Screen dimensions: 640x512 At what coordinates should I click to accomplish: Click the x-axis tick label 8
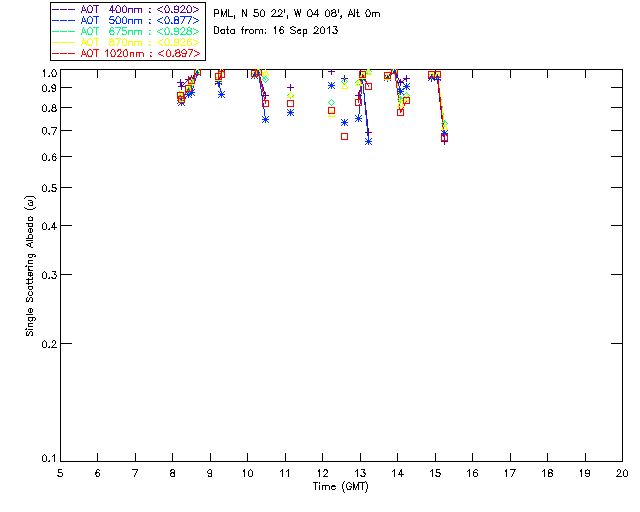point(173,473)
